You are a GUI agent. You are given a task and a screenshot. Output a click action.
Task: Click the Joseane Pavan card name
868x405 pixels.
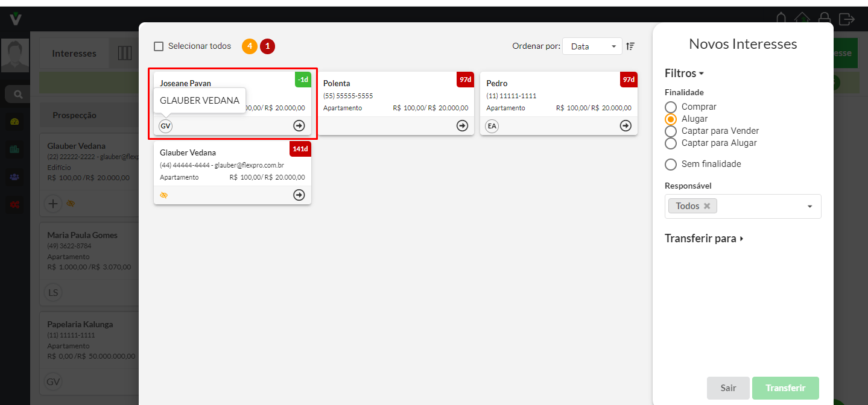pos(185,84)
